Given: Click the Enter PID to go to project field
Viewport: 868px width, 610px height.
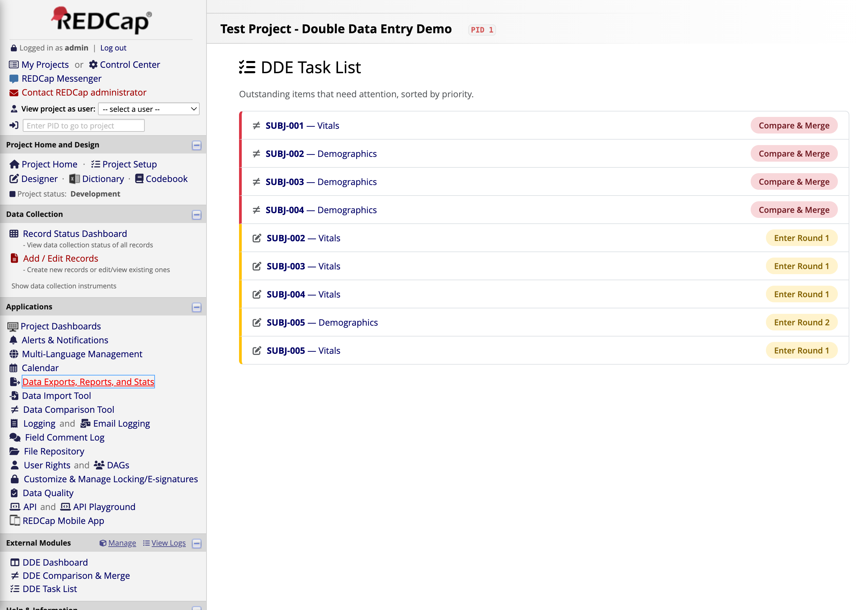Looking at the screenshot, I should tap(83, 125).
